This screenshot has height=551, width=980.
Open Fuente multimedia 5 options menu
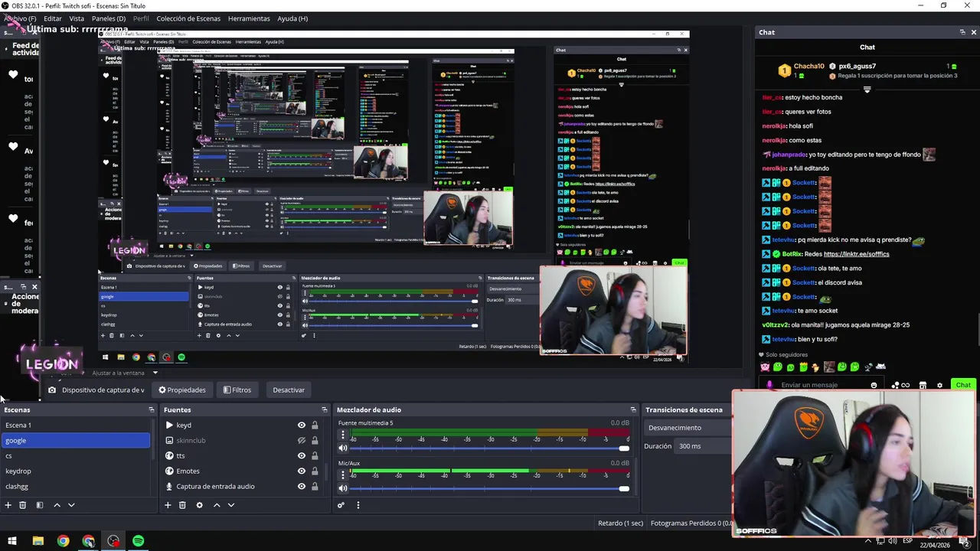(342, 434)
